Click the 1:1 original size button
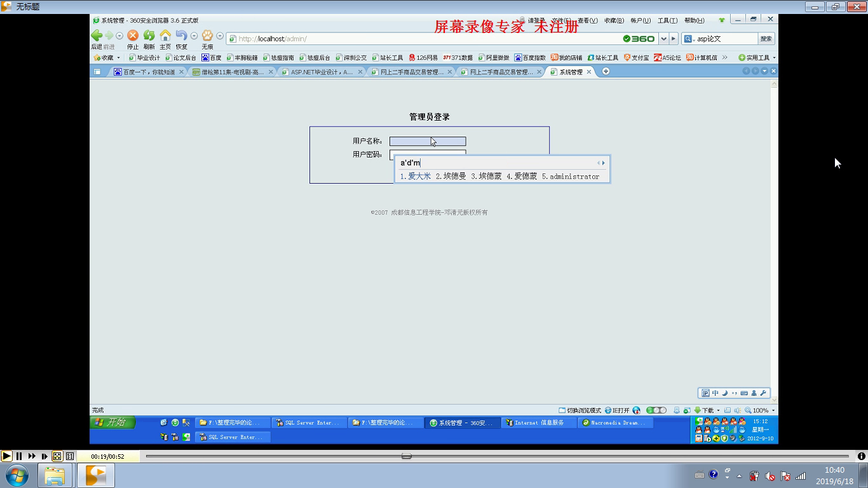 70,456
